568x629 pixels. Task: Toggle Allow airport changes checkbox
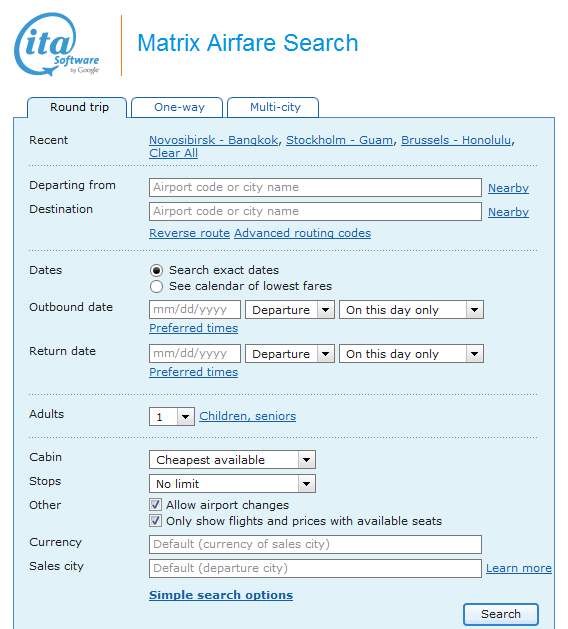[x=156, y=505]
